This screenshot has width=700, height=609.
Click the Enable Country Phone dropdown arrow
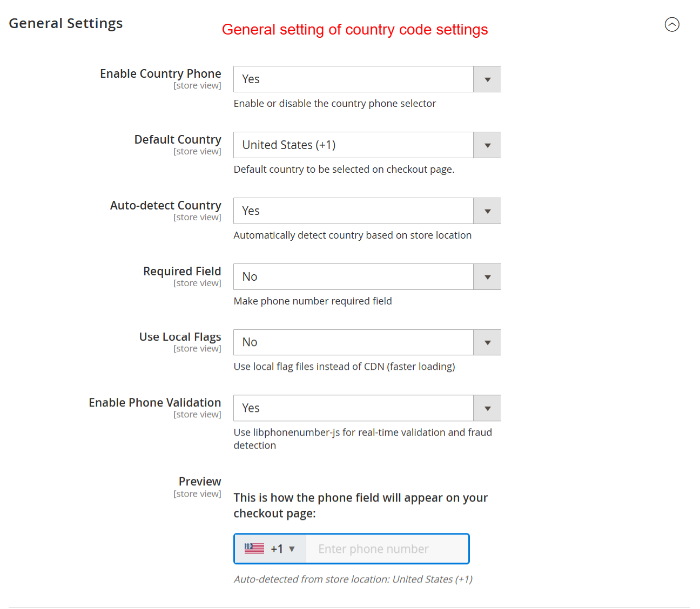pos(487,79)
